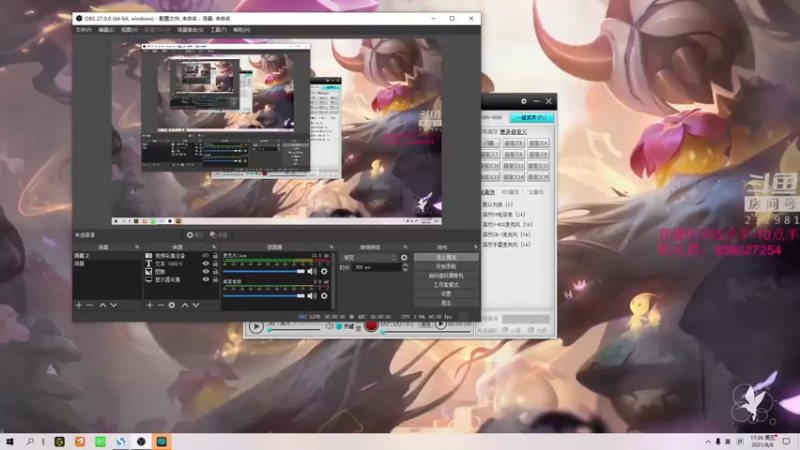The height and width of the screenshot is (450, 800).
Task: Remove the selected source with the minus icon
Action: 161,305
